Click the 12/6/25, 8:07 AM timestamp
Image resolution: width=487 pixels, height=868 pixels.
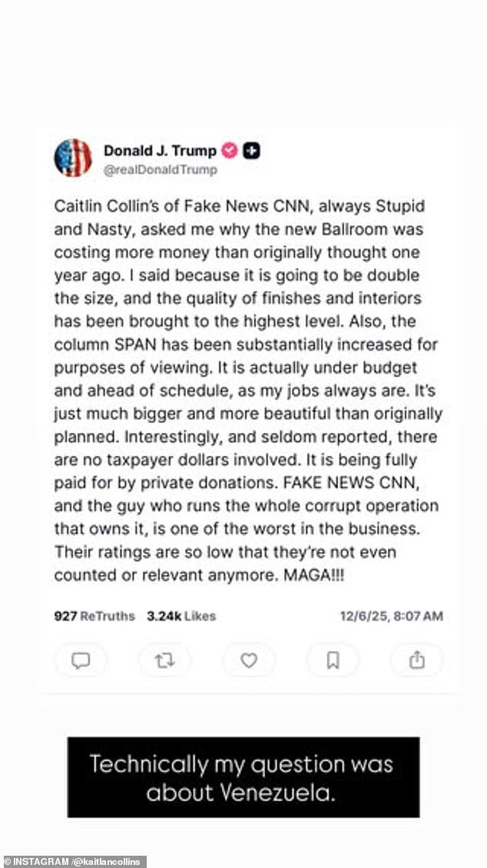click(392, 616)
